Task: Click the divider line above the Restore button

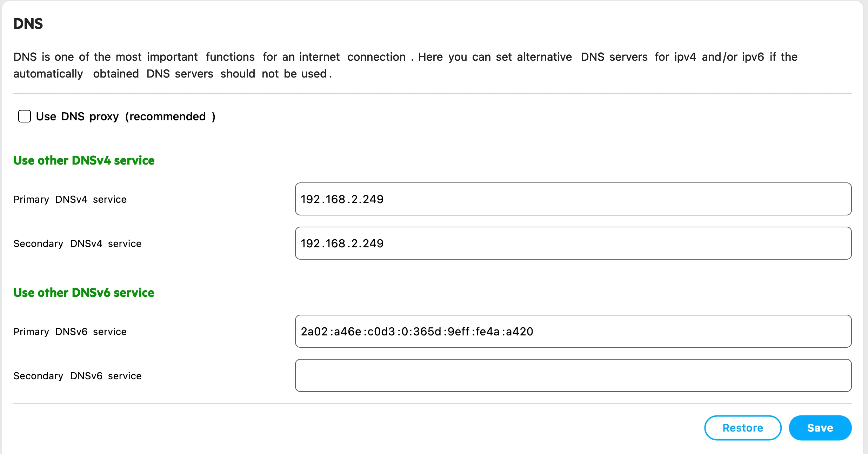Action: (433, 403)
